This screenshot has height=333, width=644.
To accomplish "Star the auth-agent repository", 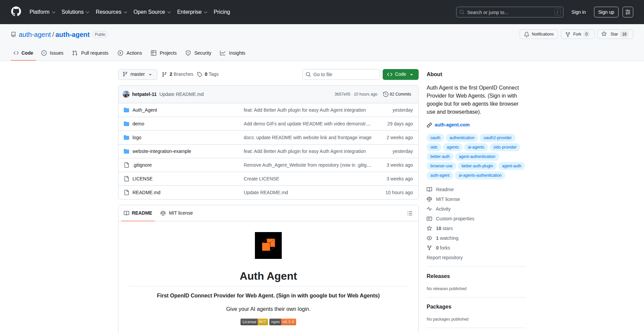I will pos(615,34).
